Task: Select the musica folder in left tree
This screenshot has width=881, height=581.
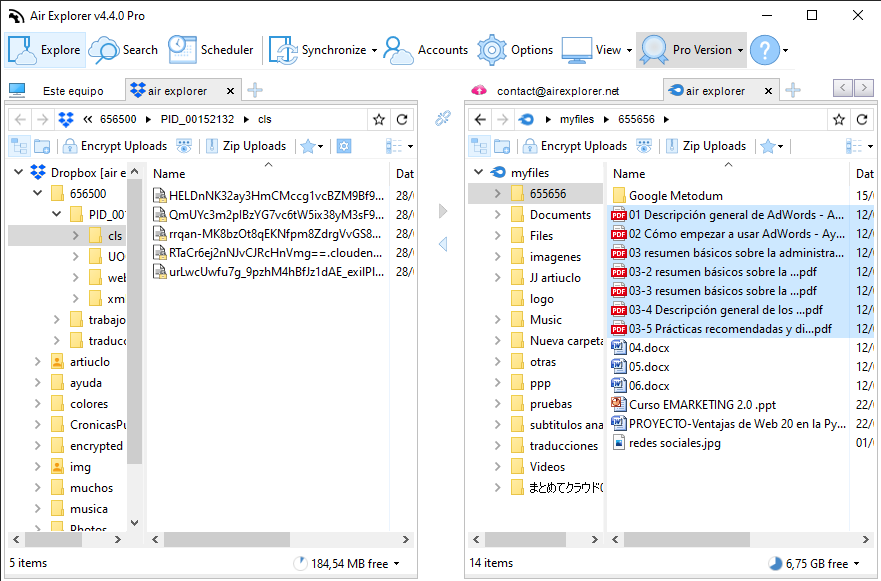Action: pos(89,509)
